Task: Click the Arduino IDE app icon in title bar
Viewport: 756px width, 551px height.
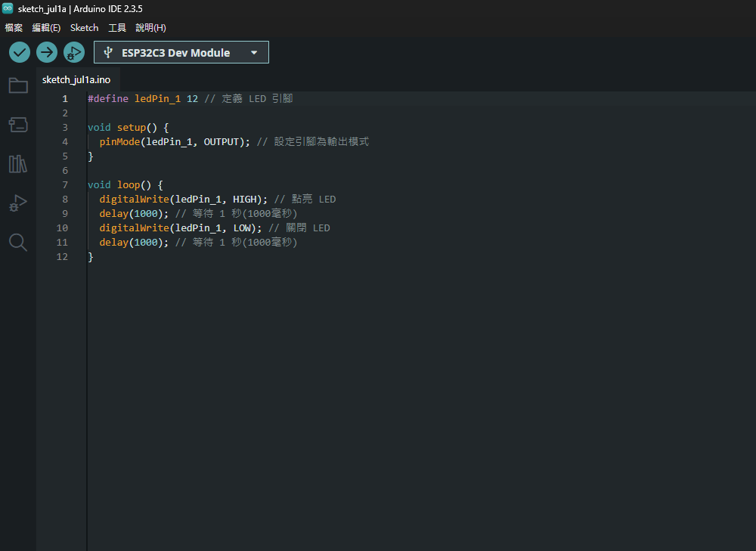Action: (x=8, y=8)
